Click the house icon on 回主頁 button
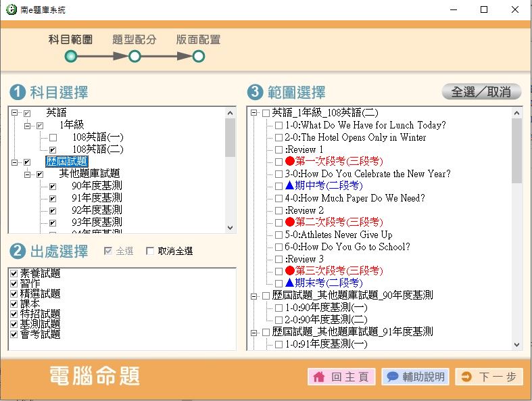The width and height of the screenshot is (532, 401). (318, 377)
